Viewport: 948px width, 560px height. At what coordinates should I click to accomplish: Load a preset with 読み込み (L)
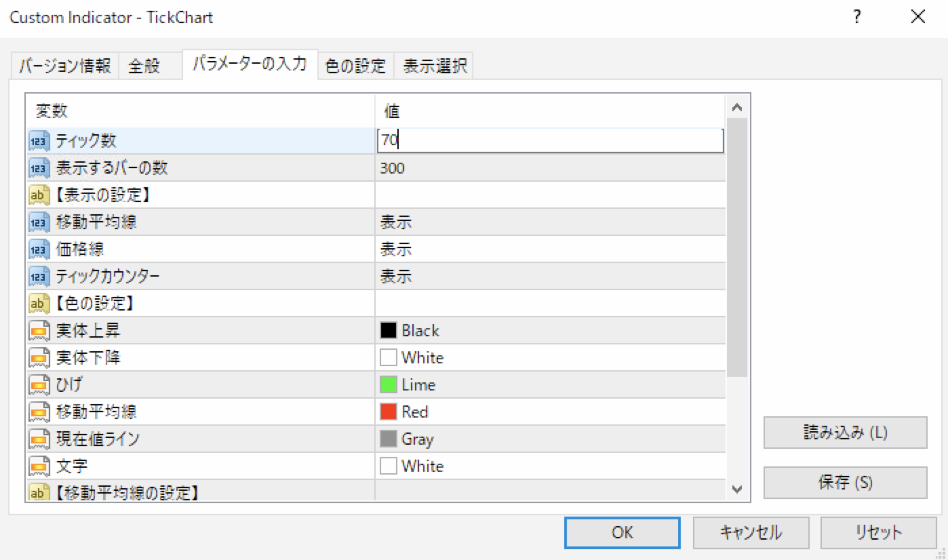tap(845, 433)
